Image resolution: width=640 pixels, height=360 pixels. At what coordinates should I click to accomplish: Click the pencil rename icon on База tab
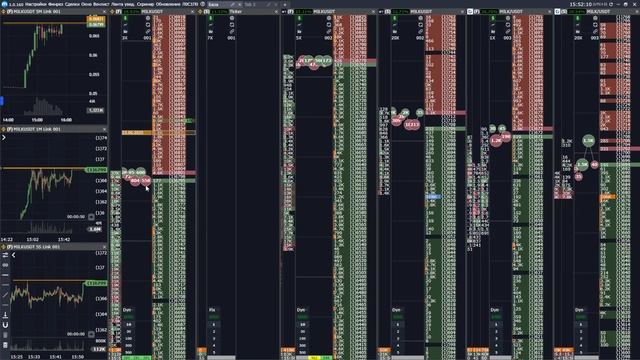pyautogui.click(x=232, y=4)
